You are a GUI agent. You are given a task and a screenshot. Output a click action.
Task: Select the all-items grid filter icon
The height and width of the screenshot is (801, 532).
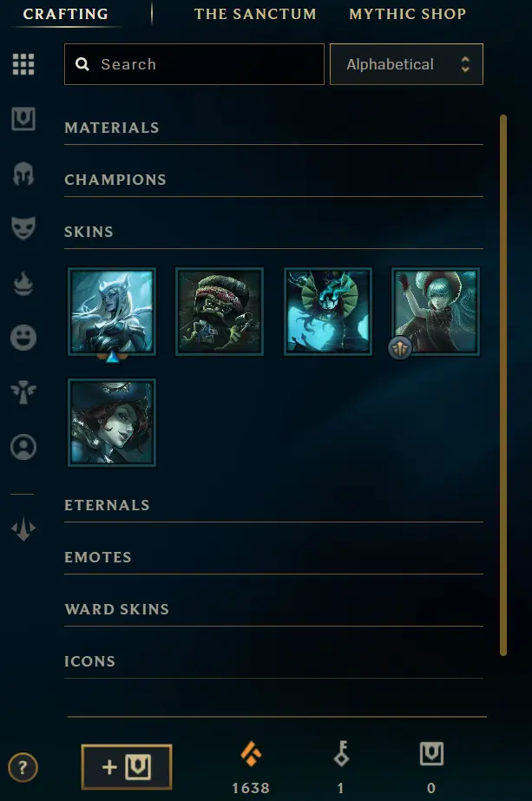(x=23, y=64)
